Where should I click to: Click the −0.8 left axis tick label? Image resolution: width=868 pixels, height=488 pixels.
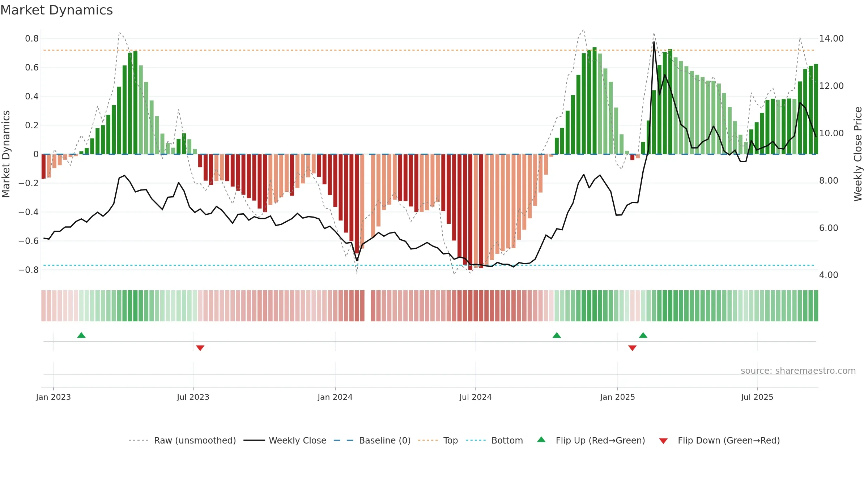tap(29, 270)
